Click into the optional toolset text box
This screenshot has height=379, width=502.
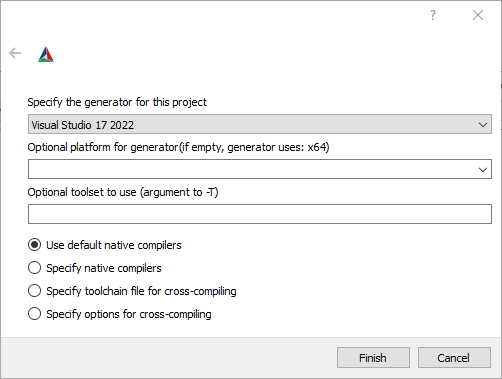[x=260, y=214]
